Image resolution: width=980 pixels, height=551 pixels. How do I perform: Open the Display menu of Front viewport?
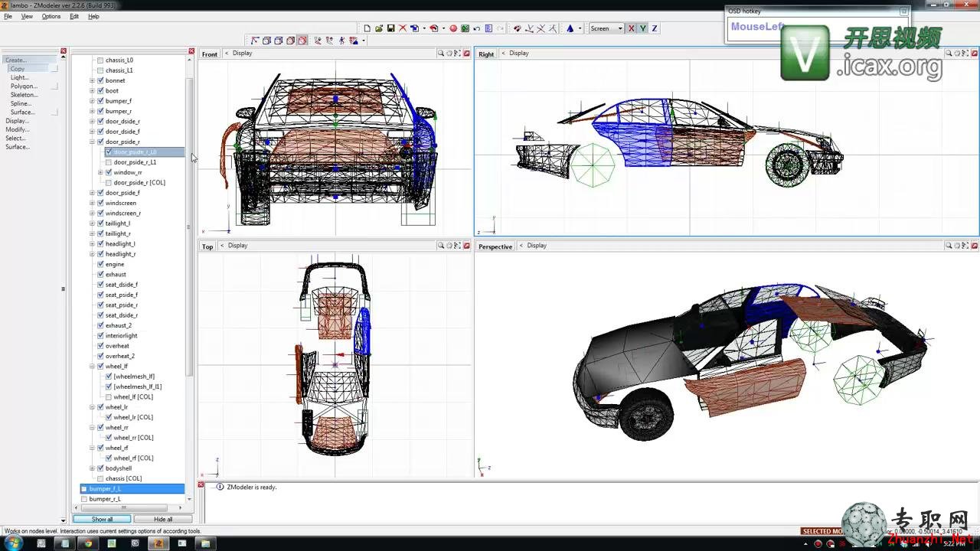click(x=242, y=54)
